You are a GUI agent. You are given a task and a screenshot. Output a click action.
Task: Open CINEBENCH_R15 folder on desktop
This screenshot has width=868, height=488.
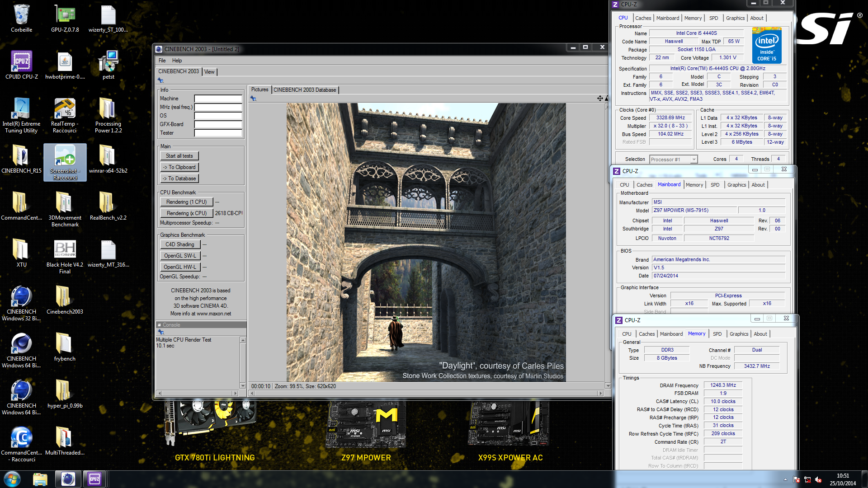pyautogui.click(x=21, y=159)
